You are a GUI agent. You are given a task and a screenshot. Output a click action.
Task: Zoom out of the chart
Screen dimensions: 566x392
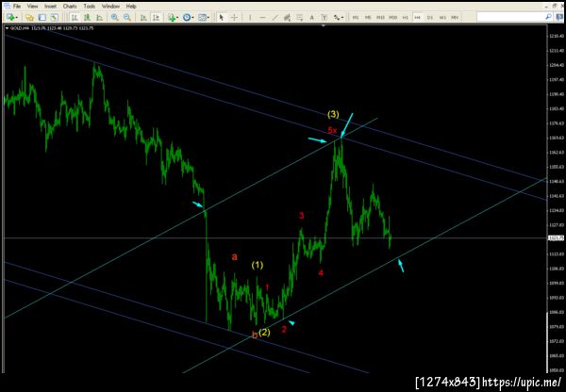coord(127,17)
